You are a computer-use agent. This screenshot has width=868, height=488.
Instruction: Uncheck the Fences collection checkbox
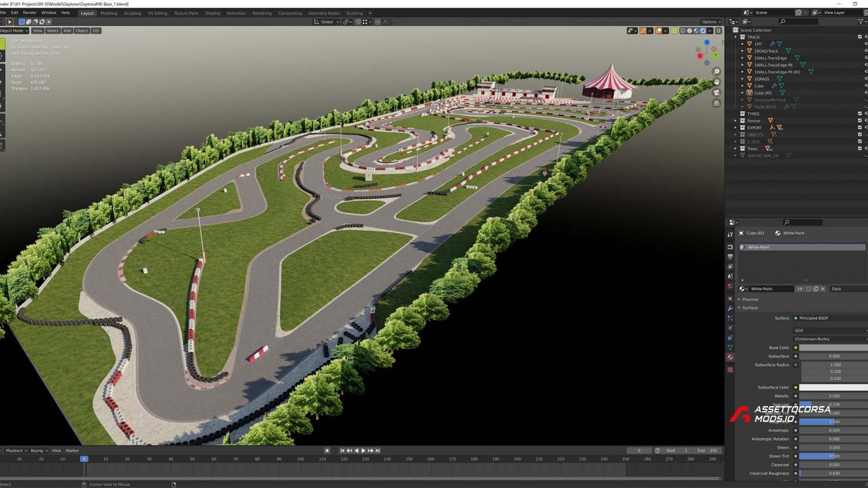860,121
